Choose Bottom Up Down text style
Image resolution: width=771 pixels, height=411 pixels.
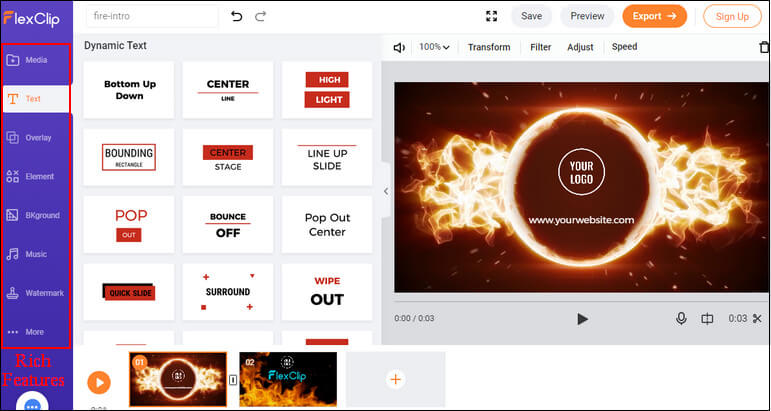pos(129,90)
